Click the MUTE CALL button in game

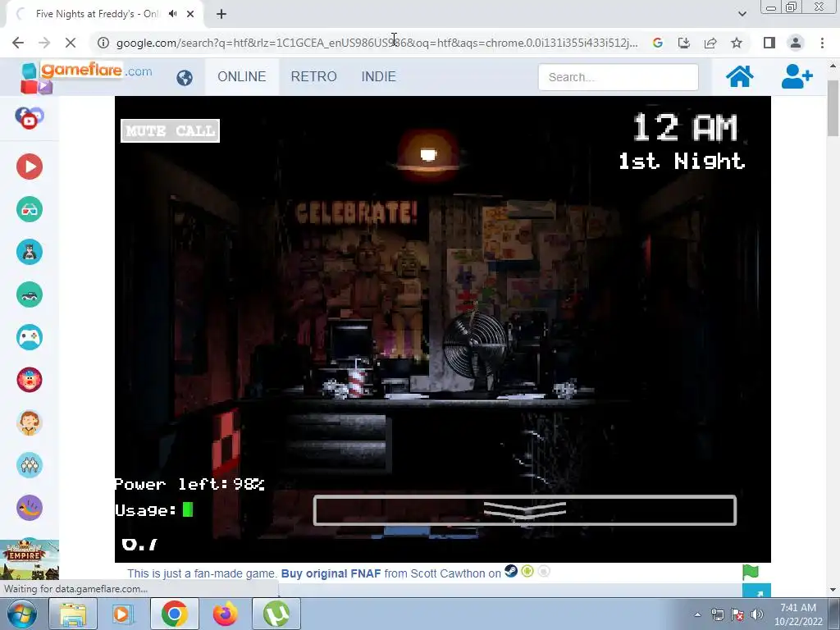tap(171, 130)
